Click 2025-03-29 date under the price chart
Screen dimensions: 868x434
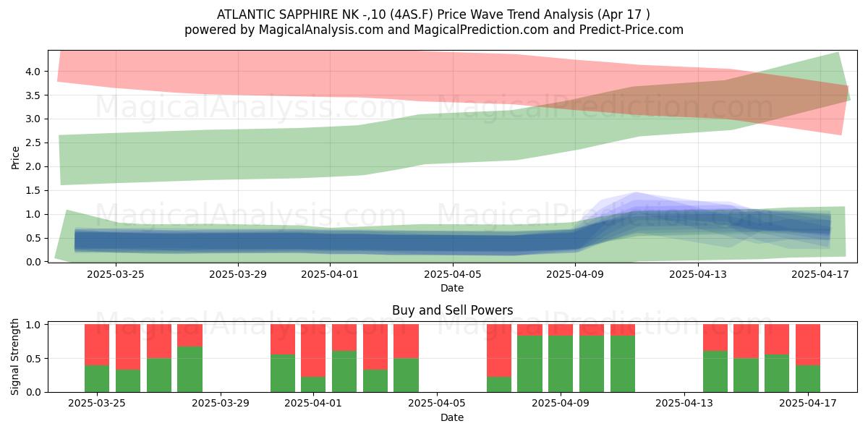(x=238, y=275)
